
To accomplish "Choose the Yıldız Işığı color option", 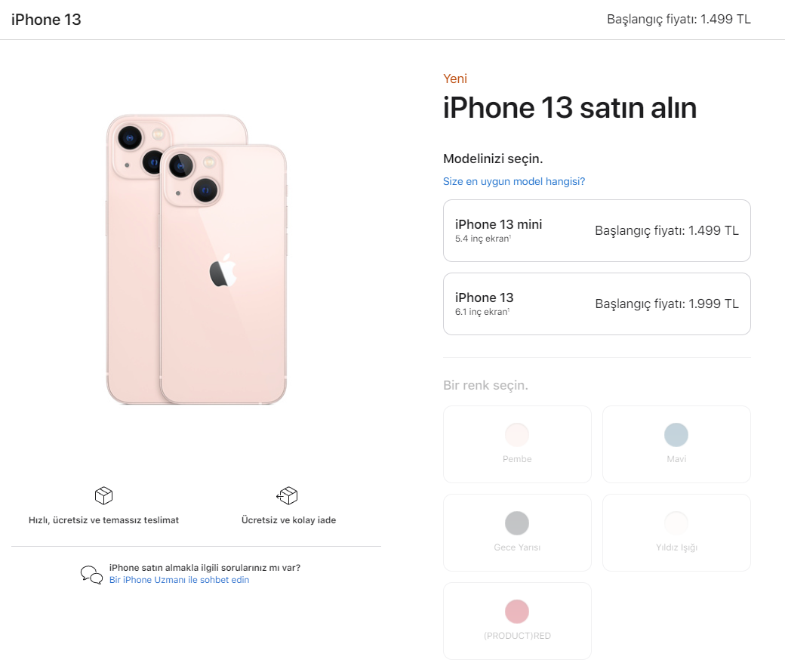I will (x=676, y=533).
